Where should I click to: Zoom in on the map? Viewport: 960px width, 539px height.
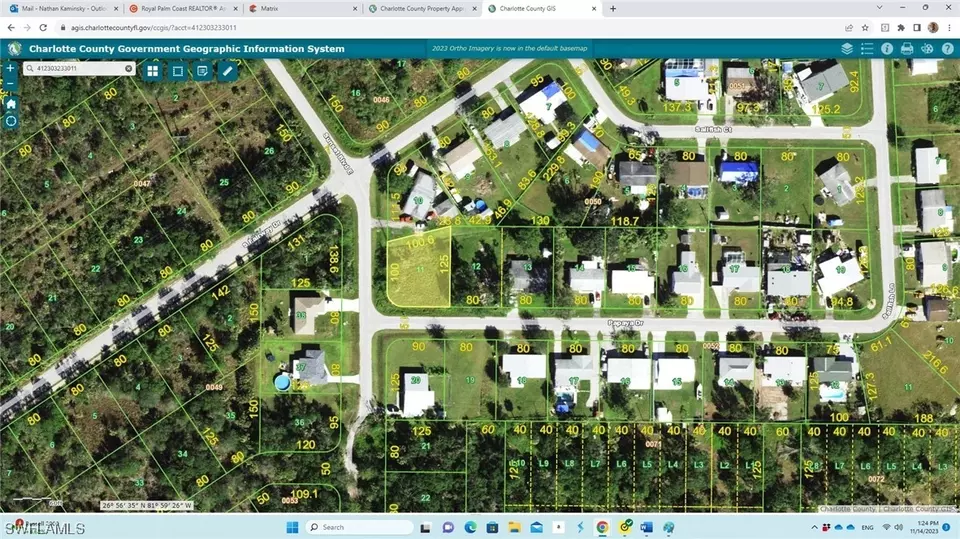pos(10,68)
